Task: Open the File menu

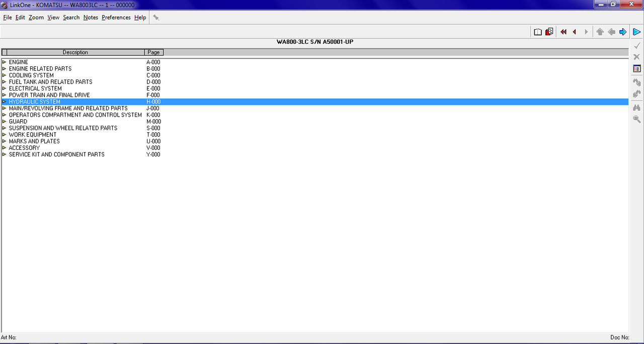Action: click(8, 17)
